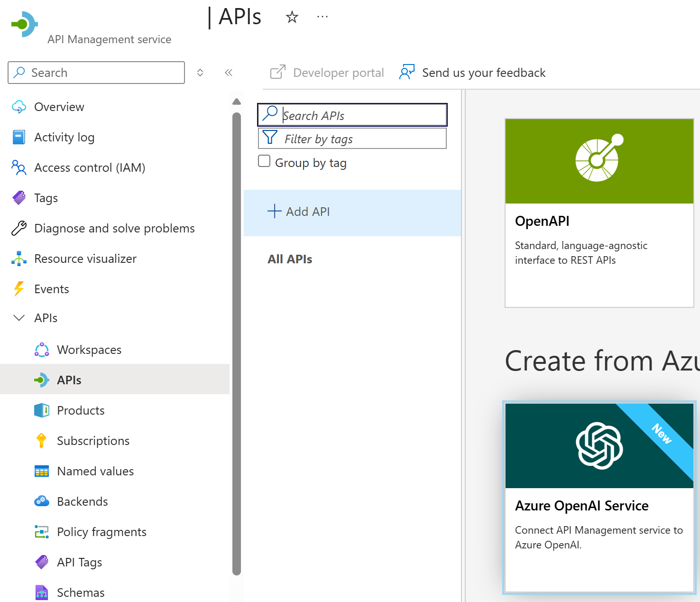The height and width of the screenshot is (602, 700).
Task: Click the Filter by tags field
Action: 352,139
